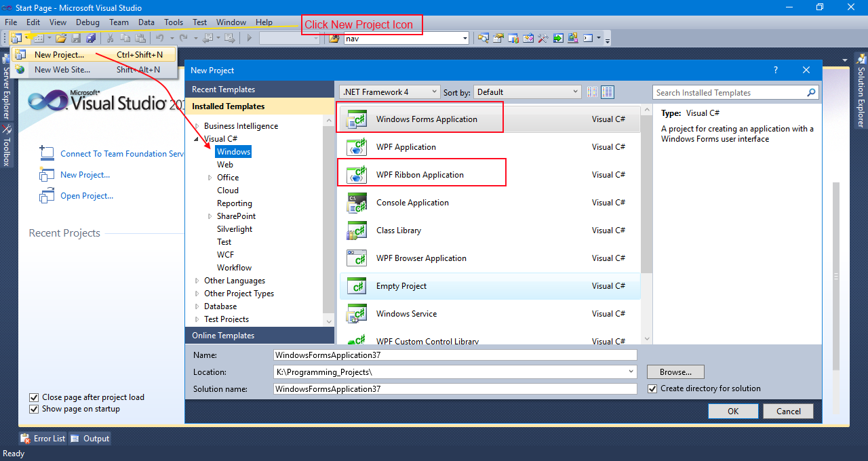Click Connect To Team Foundation Server link
Screen dimensions: 868x461
[123, 154]
